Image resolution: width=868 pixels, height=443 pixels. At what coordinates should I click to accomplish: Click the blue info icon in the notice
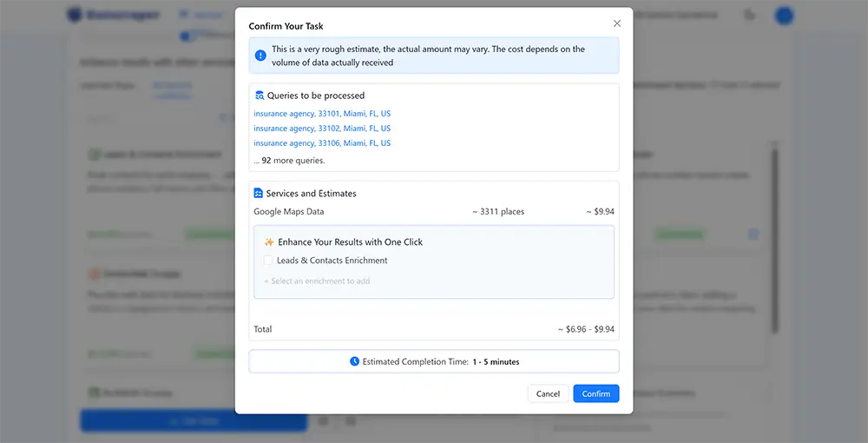click(x=260, y=56)
